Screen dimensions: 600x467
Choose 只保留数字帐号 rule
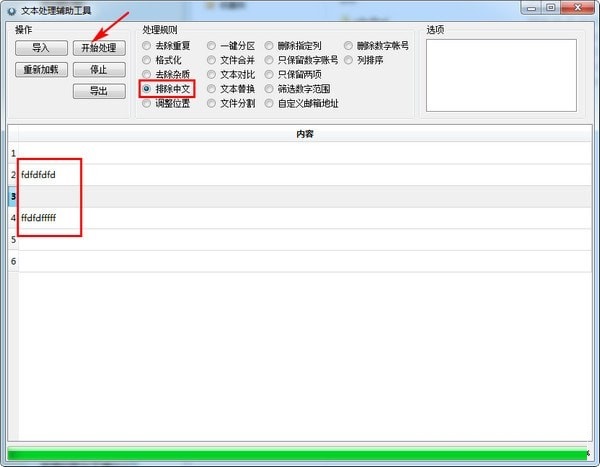[302, 60]
